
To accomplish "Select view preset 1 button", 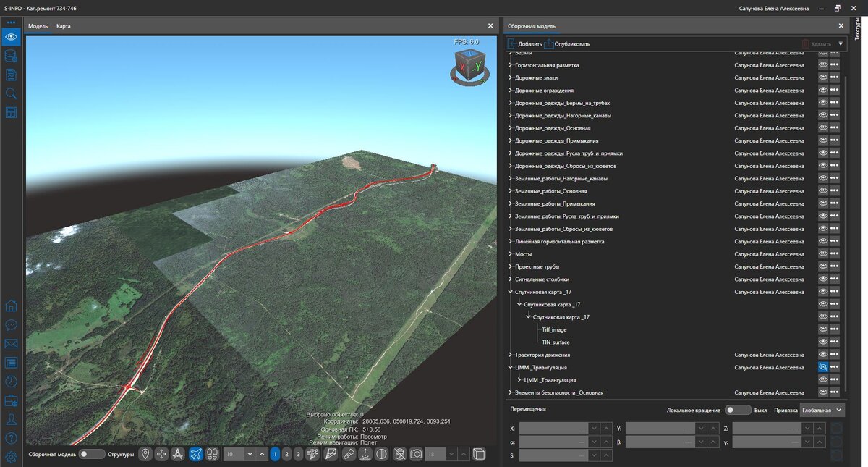I will click(x=275, y=454).
